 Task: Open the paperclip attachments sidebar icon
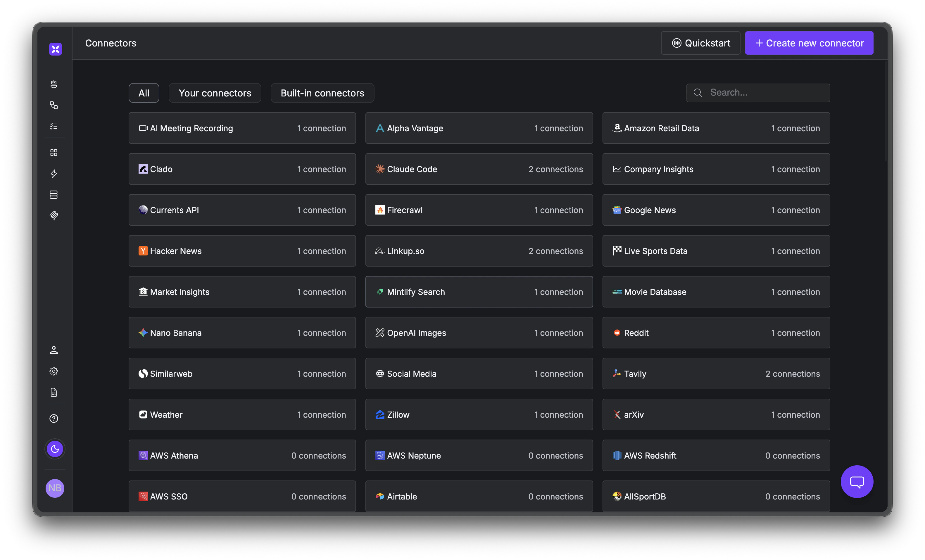[x=54, y=215]
